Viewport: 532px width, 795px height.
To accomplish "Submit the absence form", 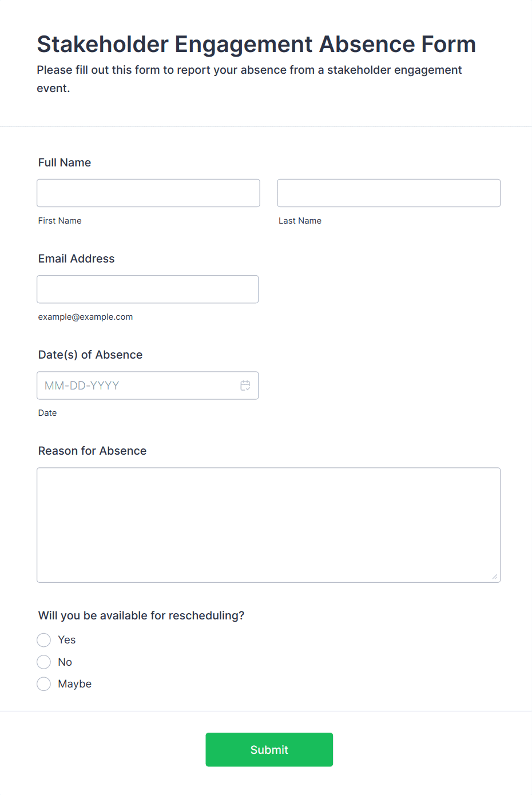I will click(269, 750).
